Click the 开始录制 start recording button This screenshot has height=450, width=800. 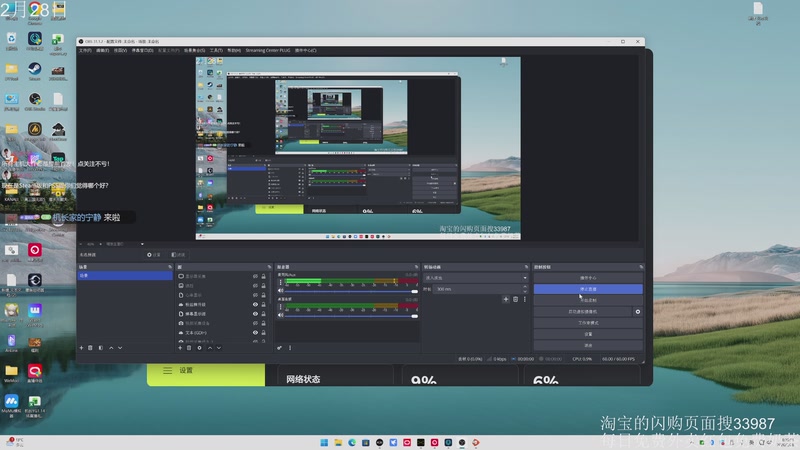coord(588,300)
